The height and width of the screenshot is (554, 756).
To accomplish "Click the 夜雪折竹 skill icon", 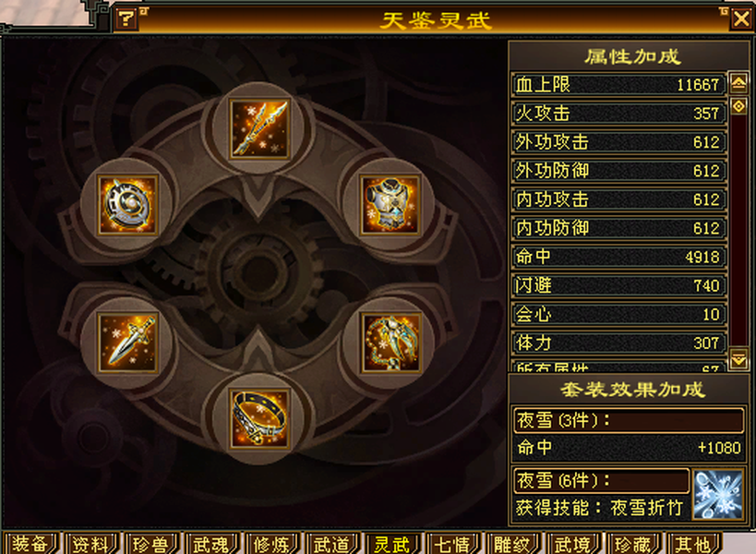I will (x=717, y=495).
